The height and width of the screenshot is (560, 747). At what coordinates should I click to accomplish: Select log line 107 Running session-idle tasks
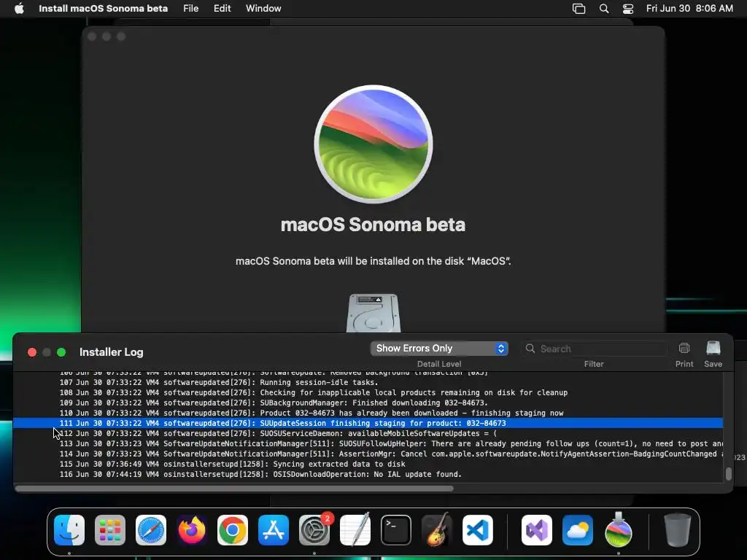368,382
